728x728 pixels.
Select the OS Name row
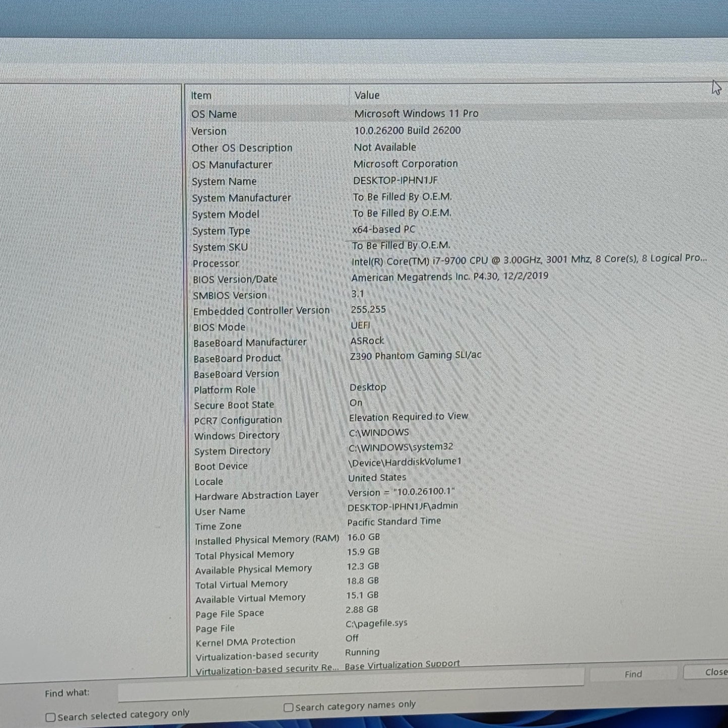click(214, 114)
